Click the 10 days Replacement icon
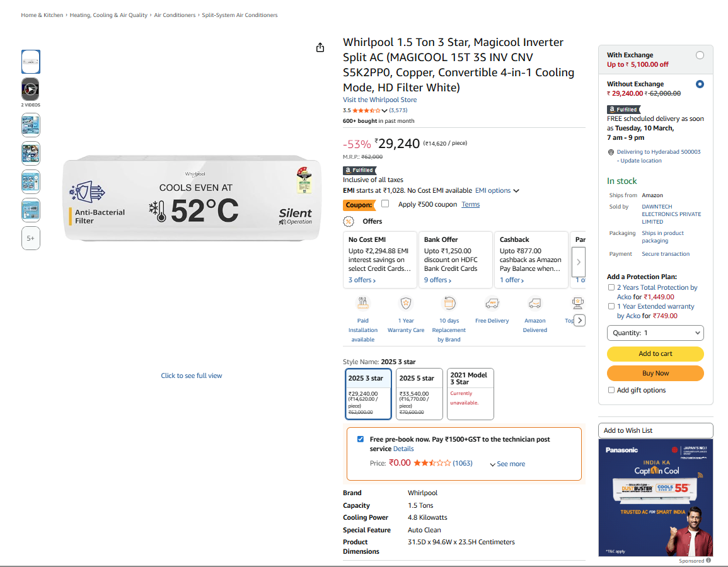 pos(449,304)
